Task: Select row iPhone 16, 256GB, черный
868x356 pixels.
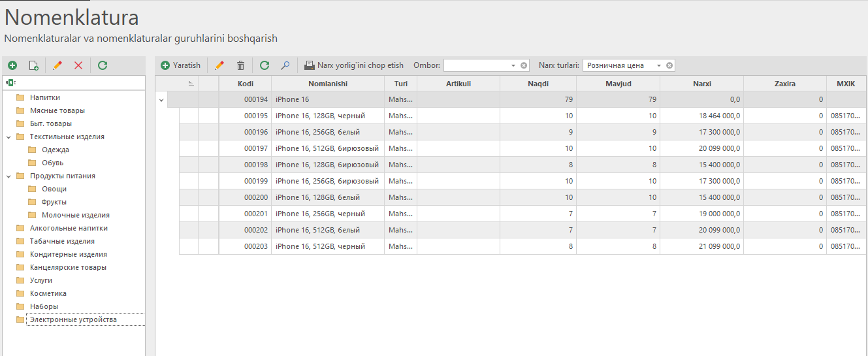Action: 523,214
